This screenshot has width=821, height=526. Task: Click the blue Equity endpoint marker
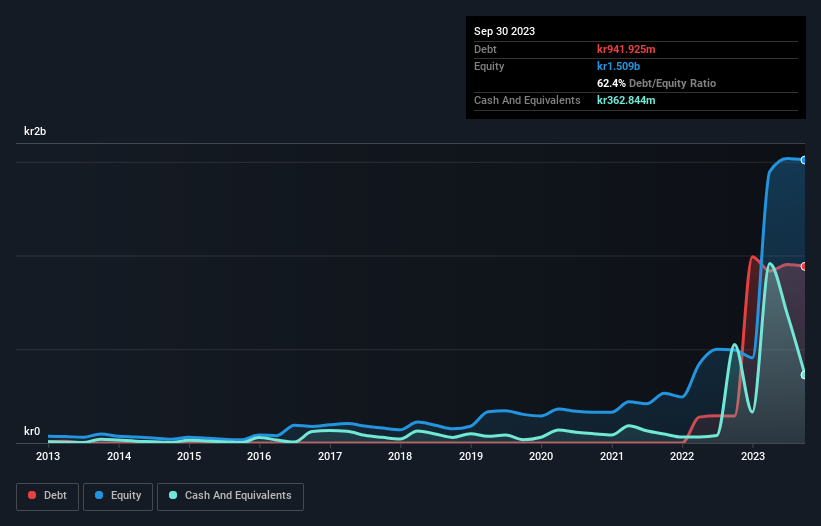tap(804, 160)
